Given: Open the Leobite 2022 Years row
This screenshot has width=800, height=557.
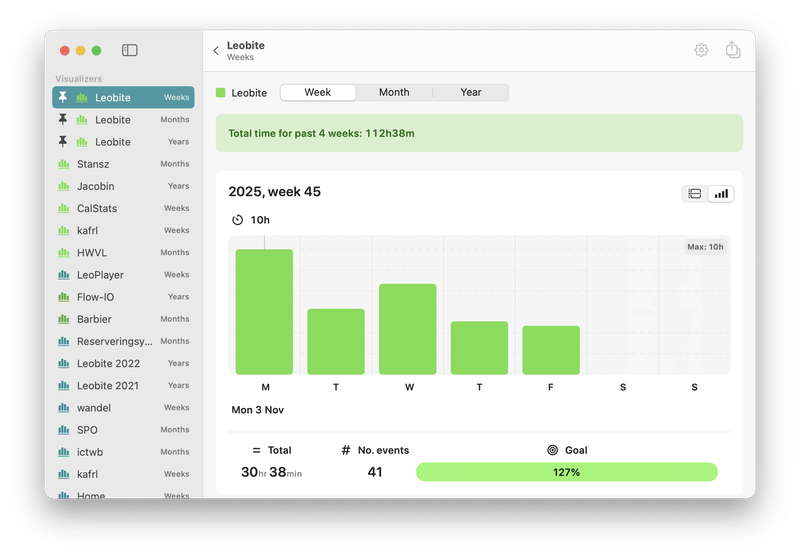Looking at the screenshot, I should (x=123, y=364).
